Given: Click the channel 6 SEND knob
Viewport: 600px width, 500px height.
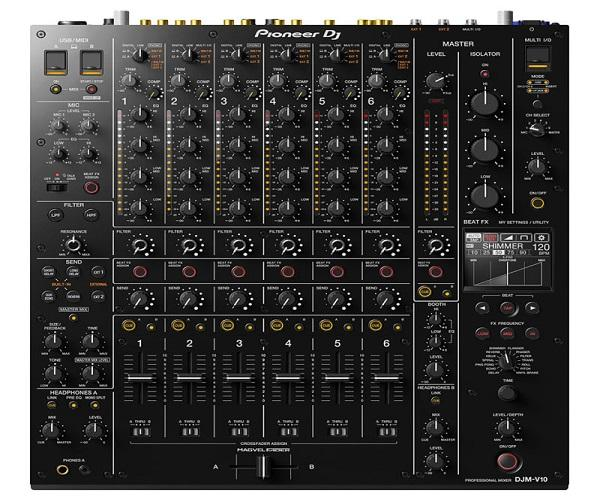Looking at the screenshot, I should coord(386,299).
